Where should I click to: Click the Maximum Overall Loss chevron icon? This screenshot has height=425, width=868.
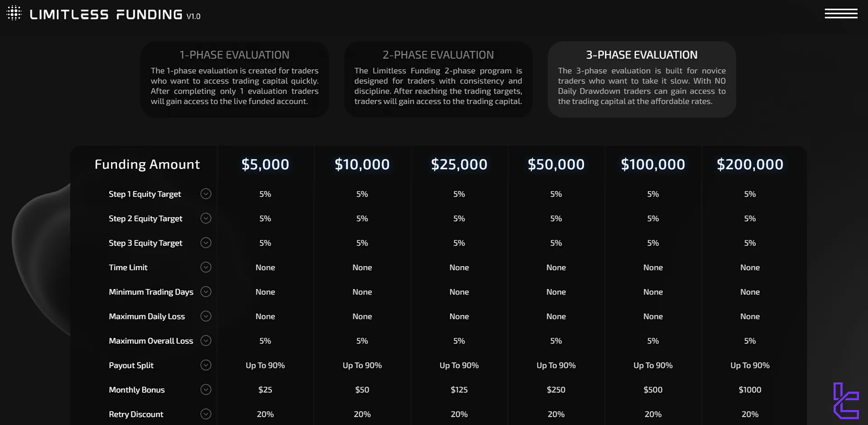pyautogui.click(x=206, y=341)
